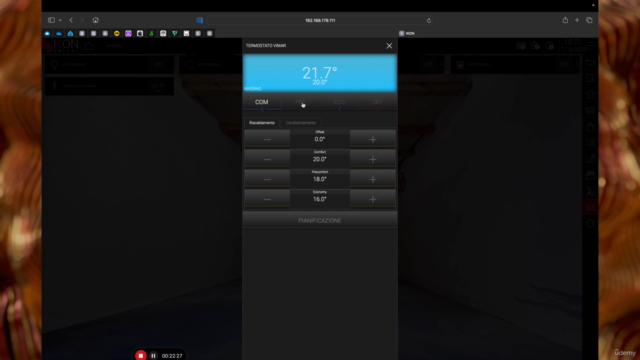The height and width of the screenshot is (360, 640).
Task: Switch to the Condizionamento tab
Action: [301, 123]
